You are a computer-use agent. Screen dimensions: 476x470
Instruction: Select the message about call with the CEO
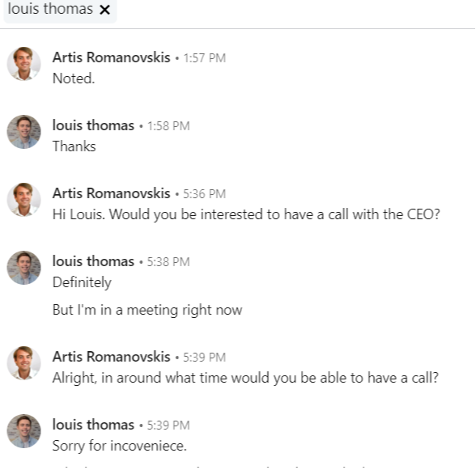coord(246,214)
